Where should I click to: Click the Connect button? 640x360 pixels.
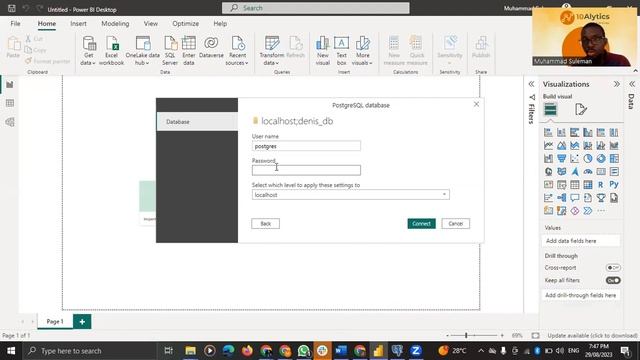421,224
